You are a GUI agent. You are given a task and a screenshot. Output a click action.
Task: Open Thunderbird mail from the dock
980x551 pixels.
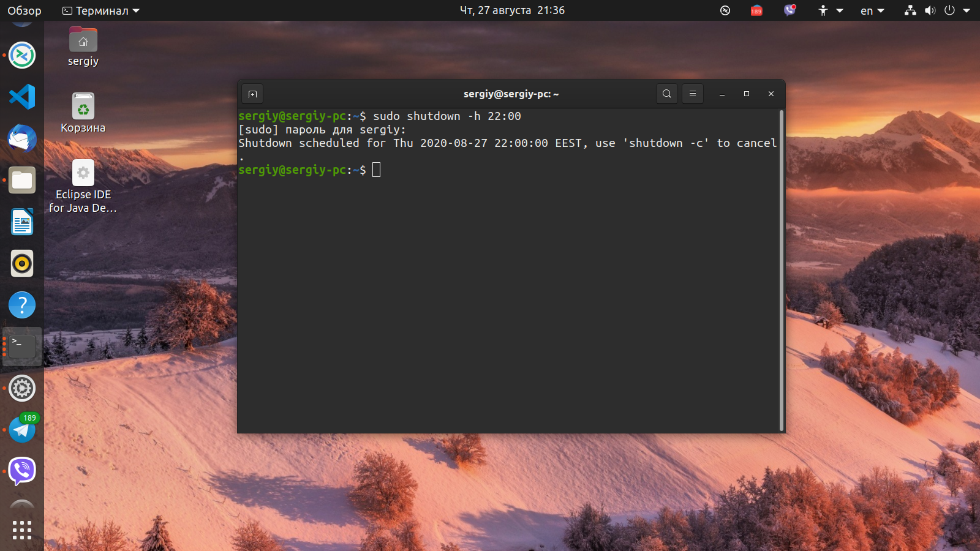(x=22, y=138)
